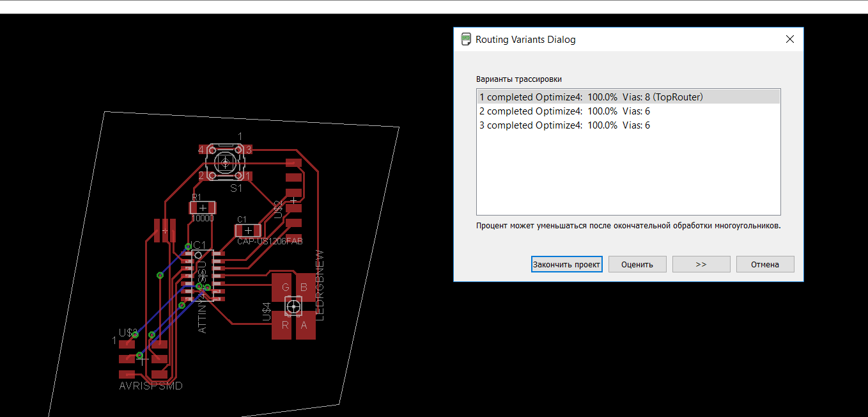Click the A pad of RGB LED
The width and height of the screenshot is (868, 417).
[304, 325]
